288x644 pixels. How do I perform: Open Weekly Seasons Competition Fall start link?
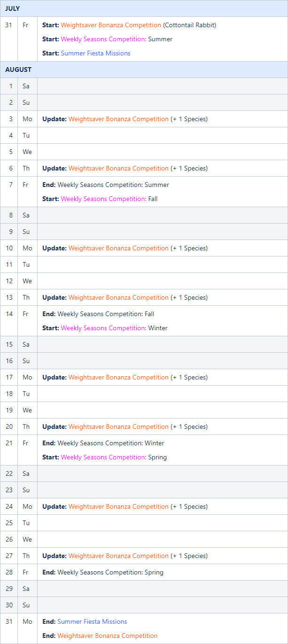(x=103, y=199)
